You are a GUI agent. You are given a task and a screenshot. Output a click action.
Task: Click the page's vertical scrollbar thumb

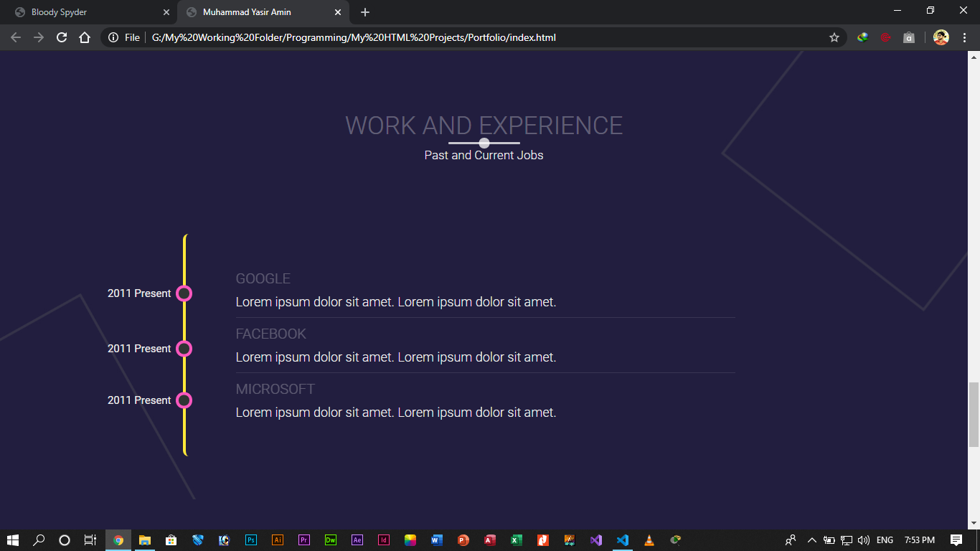(x=974, y=415)
